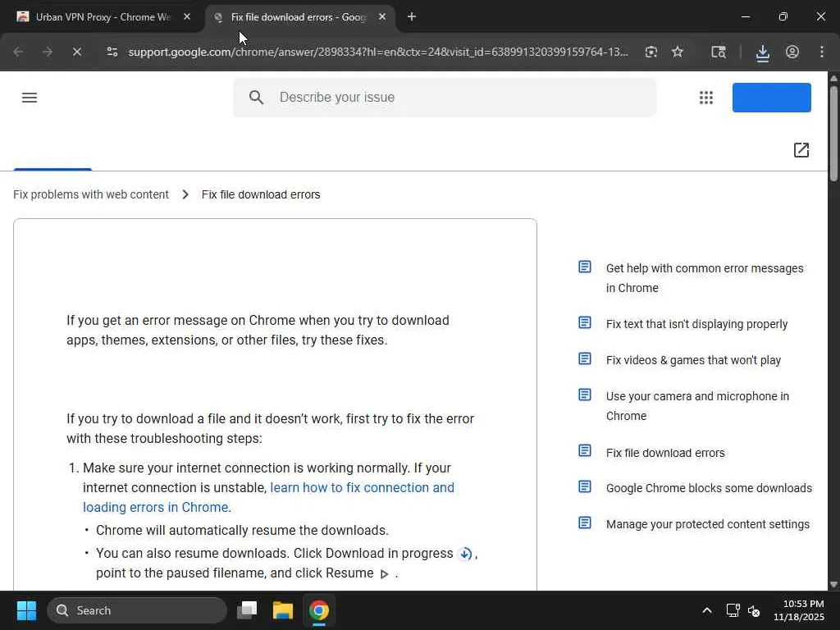This screenshot has height=630, width=840.
Task: Click the Chrome taskbar icon
Action: 319,610
